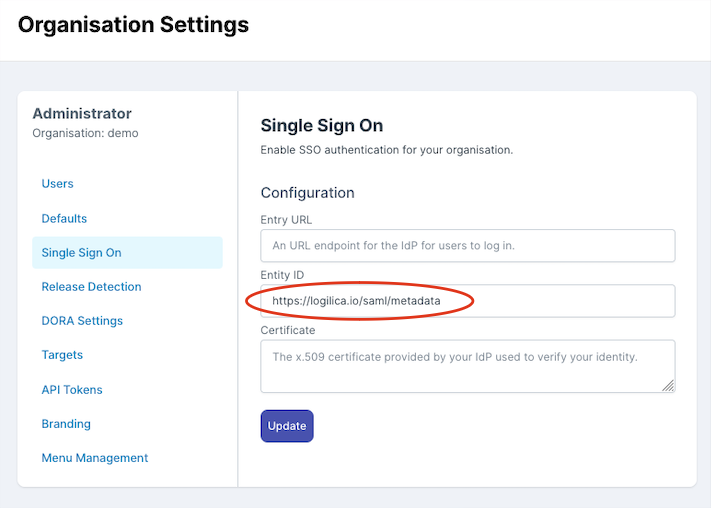The image size is (711, 508).
Task: Open Release Detection settings
Action: tap(91, 287)
